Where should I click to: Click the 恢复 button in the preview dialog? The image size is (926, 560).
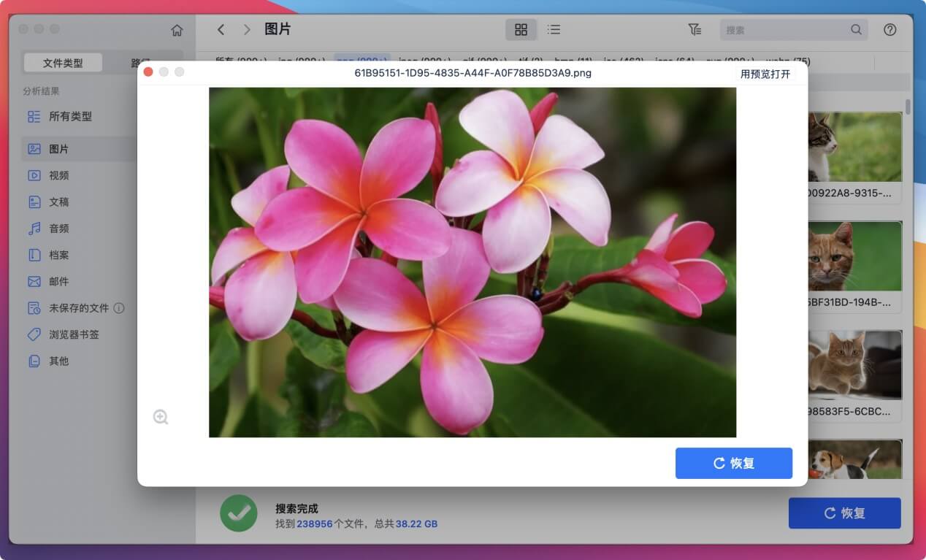click(734, 463)
